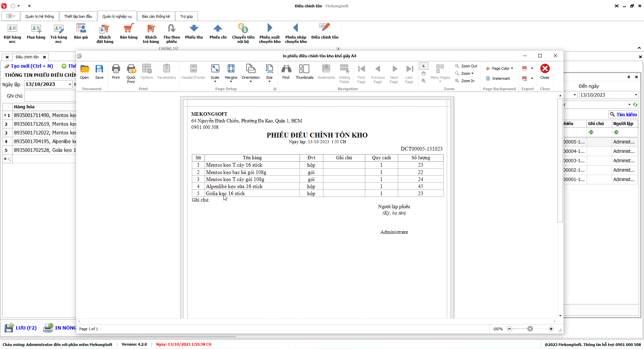Click the Watermark button

coord(498,78)
